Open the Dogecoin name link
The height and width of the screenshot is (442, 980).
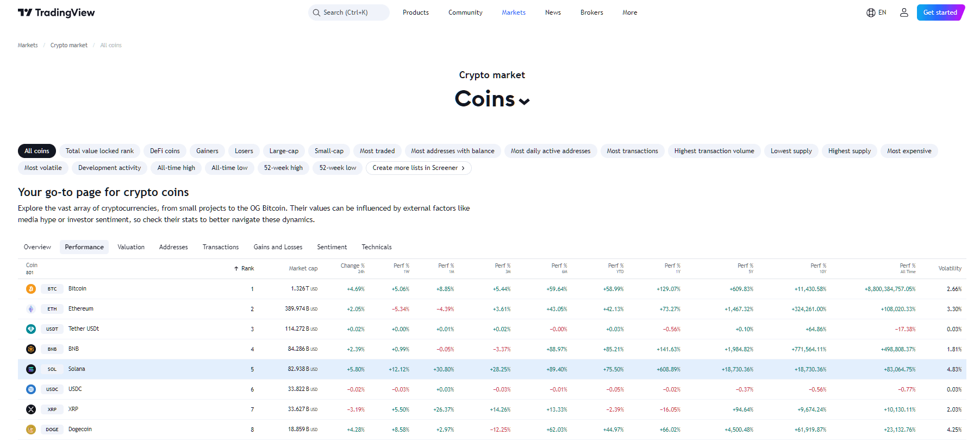pyautogui.click(x=80, y=430)
